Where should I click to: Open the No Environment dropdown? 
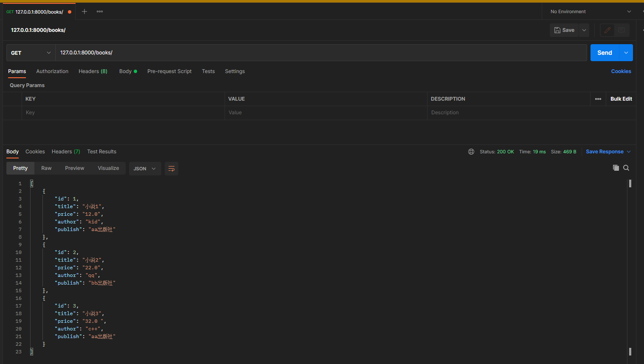(590, 11)
